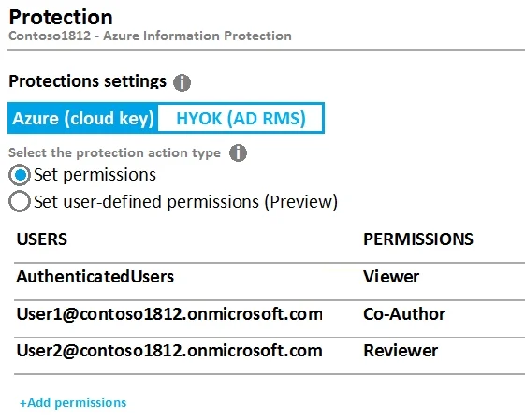Click the info icon beside Protections settings
The image size is (525, 420).
point(182,82)
